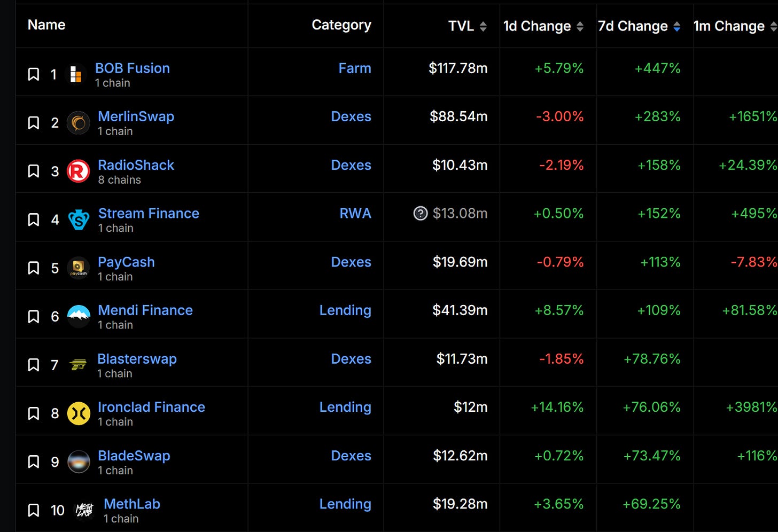Open the Farm category for BOB Fusion
This screenshot has height=532, width=778.
click(x=355, y=68)
